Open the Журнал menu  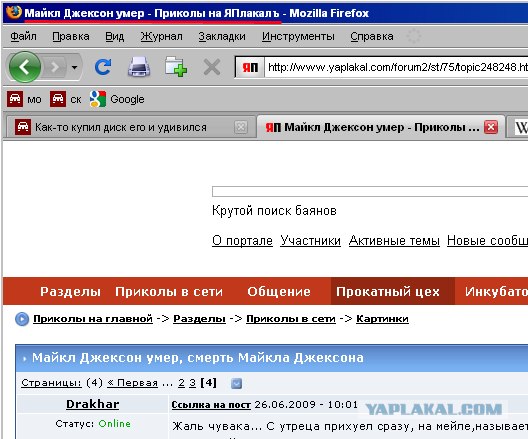coord(162,36)
